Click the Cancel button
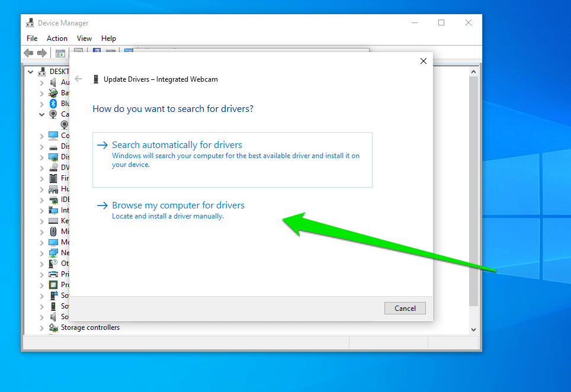The image size is (571, 392). click(x=405, y=309)
